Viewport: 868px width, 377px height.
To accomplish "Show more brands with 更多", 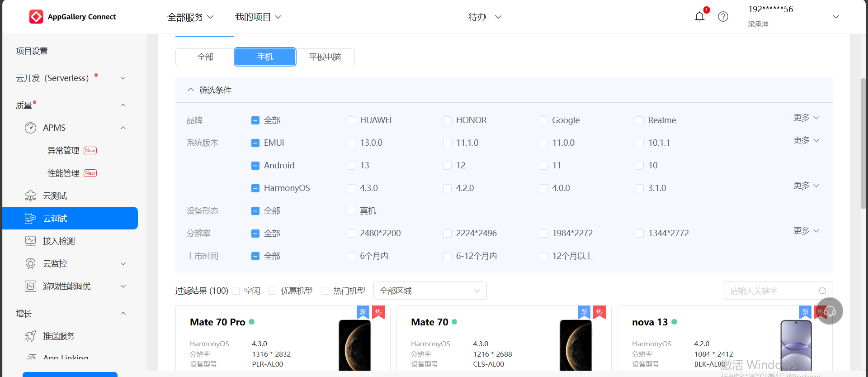I will 807,118.
